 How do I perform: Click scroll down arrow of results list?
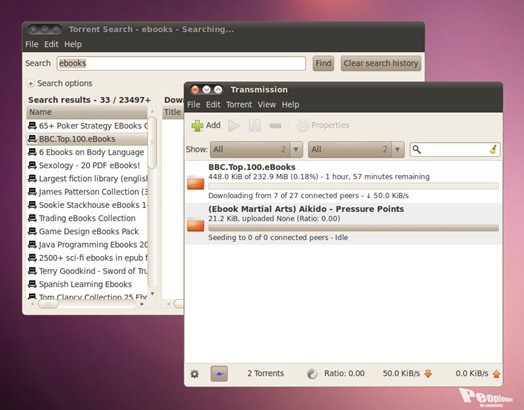pos(152,293)
